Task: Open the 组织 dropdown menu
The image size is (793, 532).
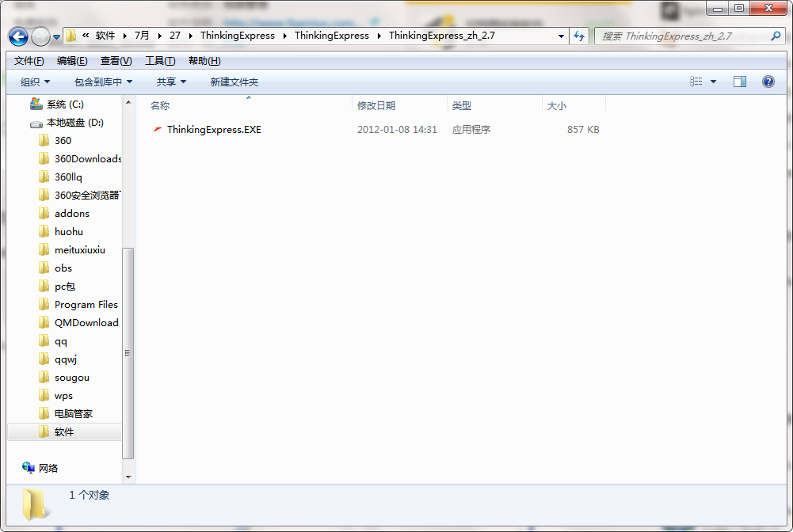Action: [35, 82]
